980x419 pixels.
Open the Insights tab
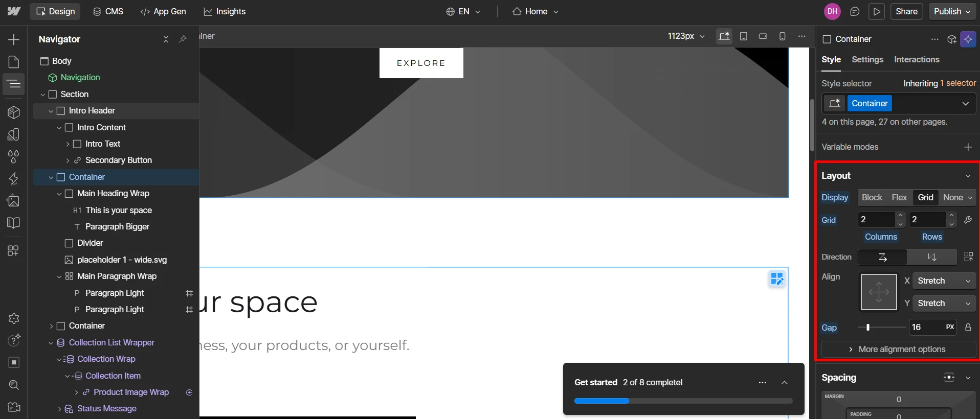click(225, 11)
